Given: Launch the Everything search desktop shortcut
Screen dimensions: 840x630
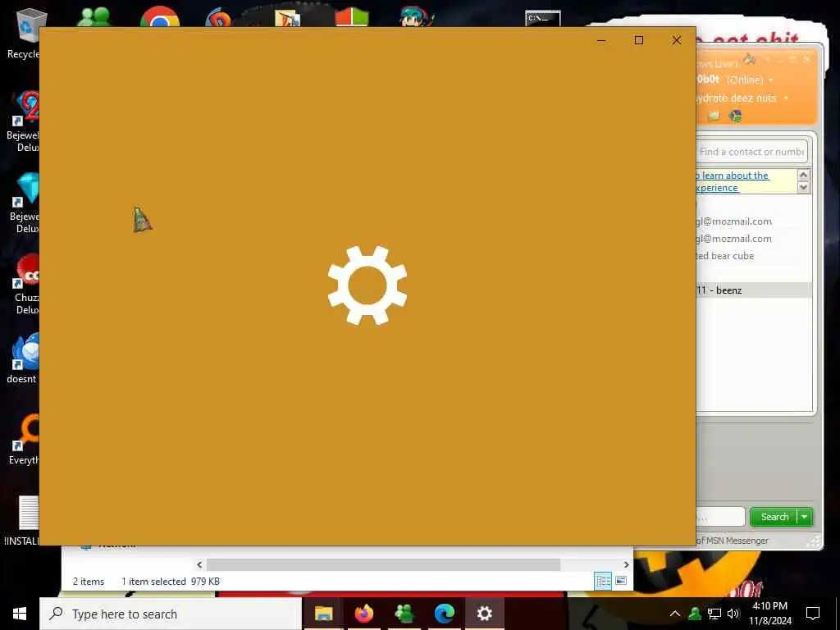Looking at the screenshot, I should click(x=24, y=440).
